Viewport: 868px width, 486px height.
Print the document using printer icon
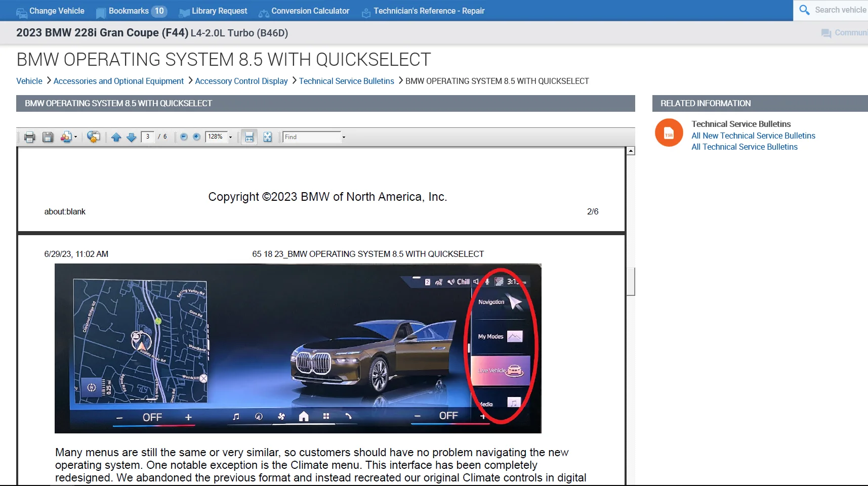(x=30, y=137)
